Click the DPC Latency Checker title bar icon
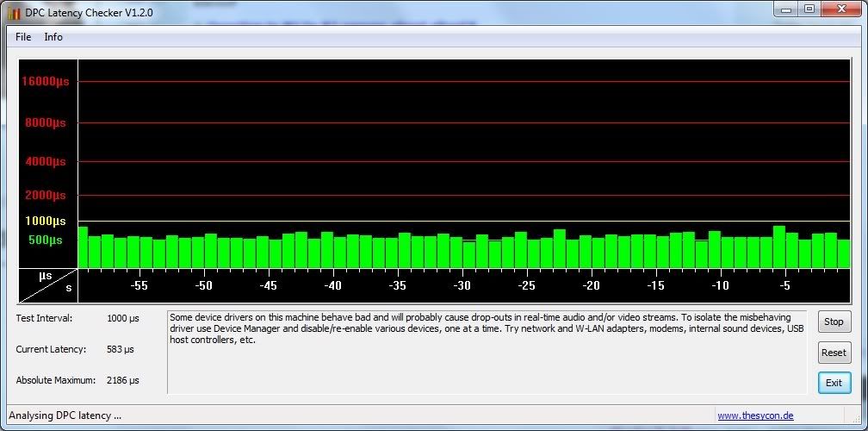 [x=14, y=13]
